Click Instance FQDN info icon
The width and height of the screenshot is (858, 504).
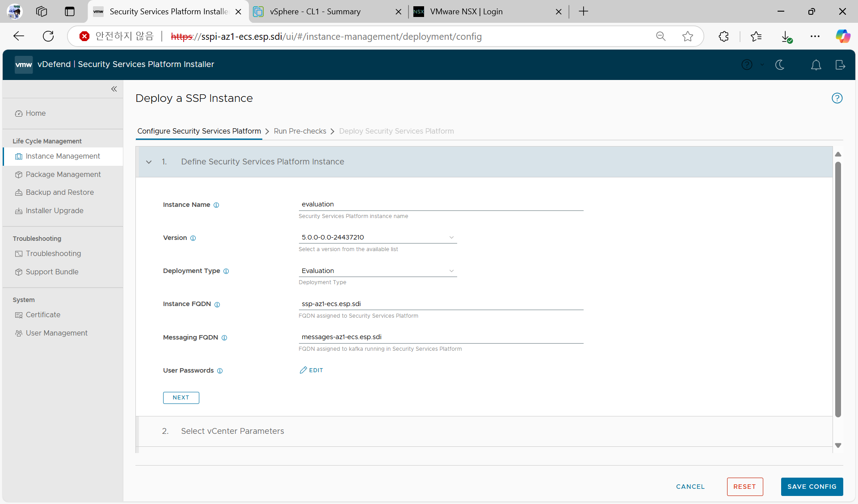[x=217, y=305]
